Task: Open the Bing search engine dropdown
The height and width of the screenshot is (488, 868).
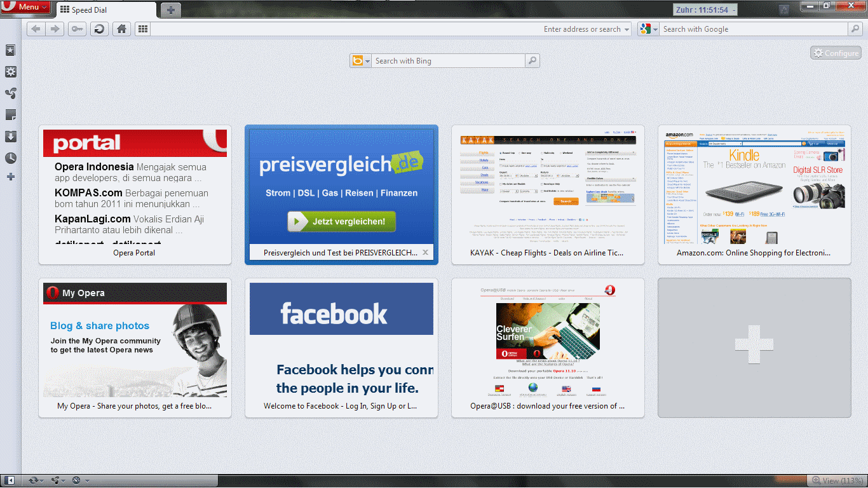Action: tap(360, 61)
